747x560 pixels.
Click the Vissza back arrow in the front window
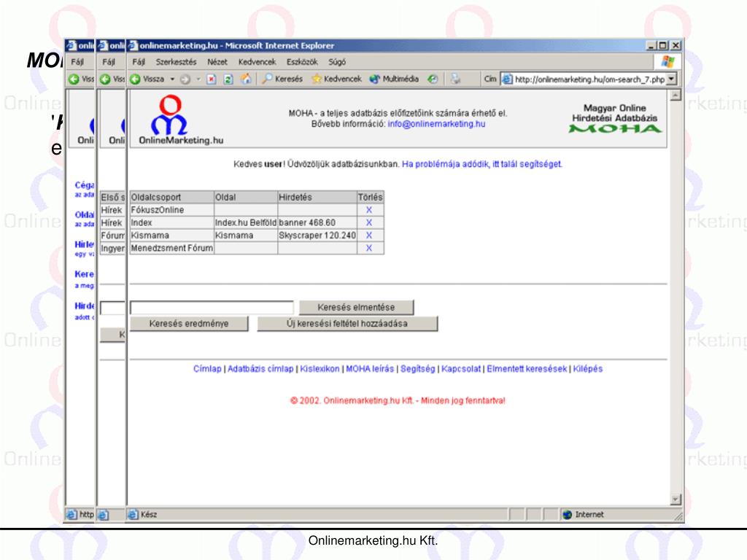point(135,79)
